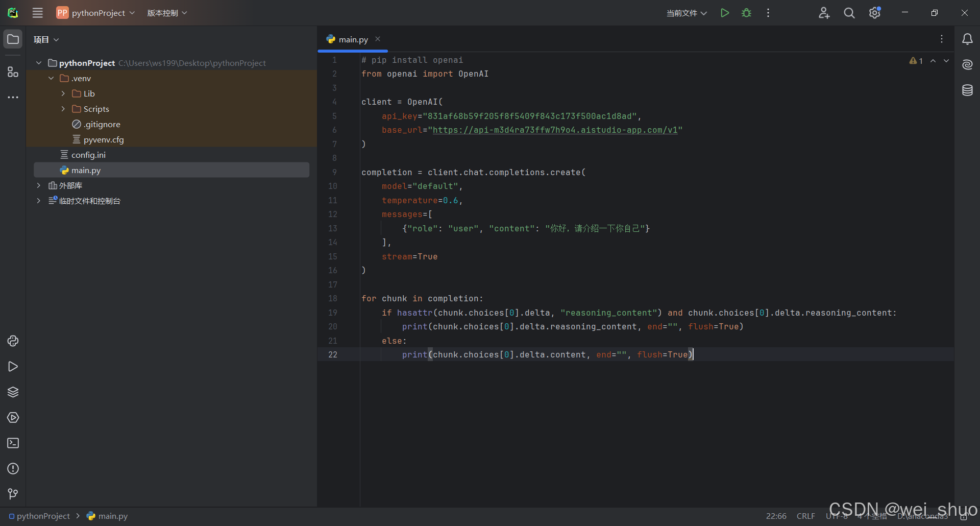
Task: Click the 22:66 cursor position indicator
Action: [x=776, y=516]
